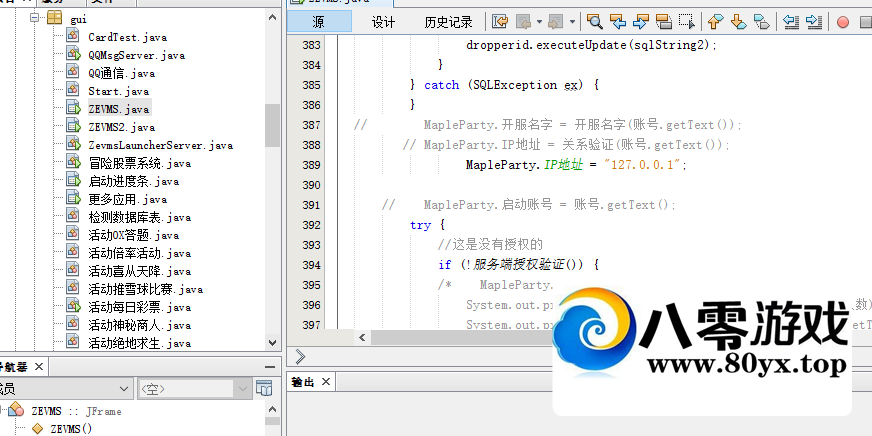
Task: Click navigator Javadoc window icon
Action: point(265,388)
